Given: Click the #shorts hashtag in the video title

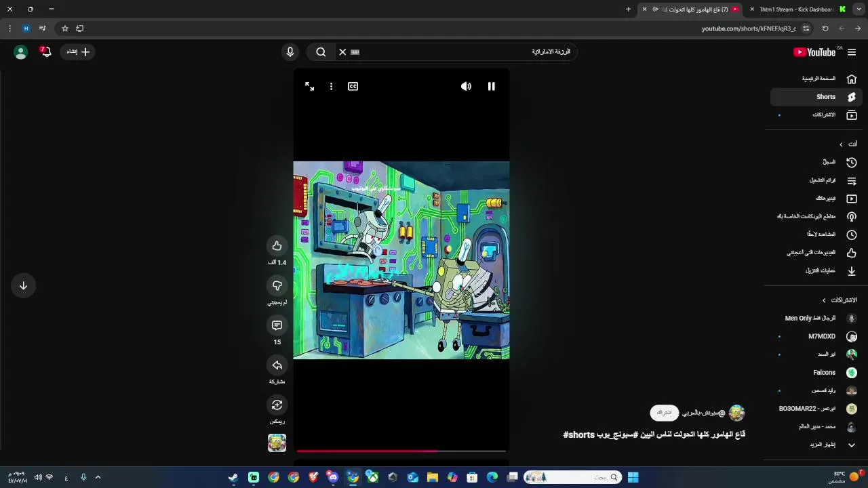Looking at the screenshot, I should click(579, 434).
